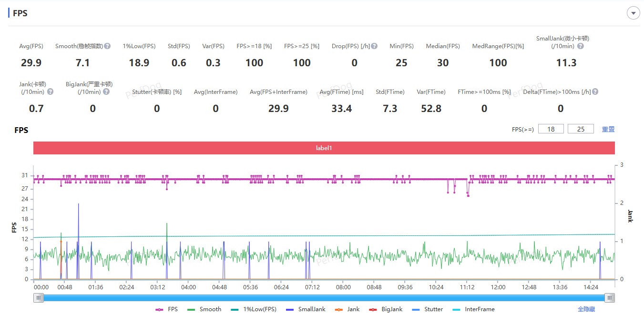Toggle the FPS series in the legend
This screenshot has height=315, width=644.
tap(167, 309)
